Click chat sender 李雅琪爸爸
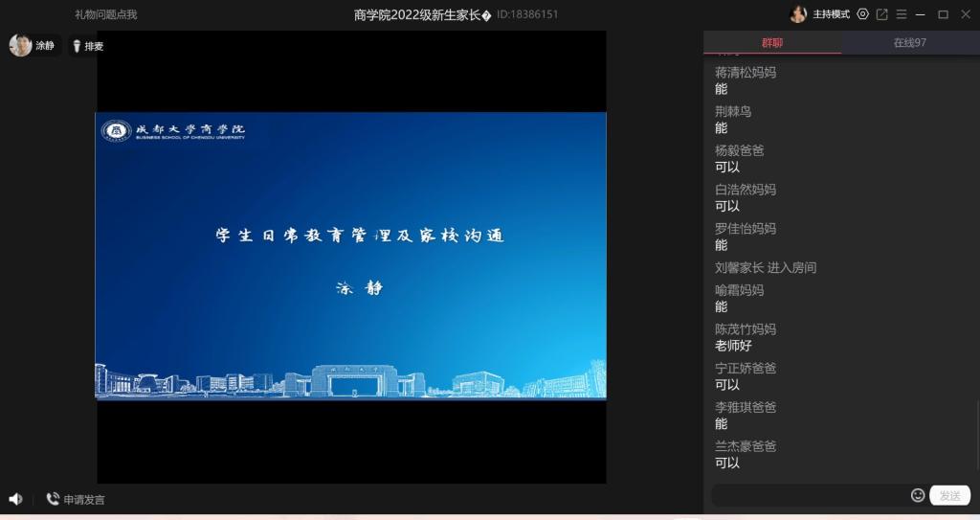 point(746,407)
